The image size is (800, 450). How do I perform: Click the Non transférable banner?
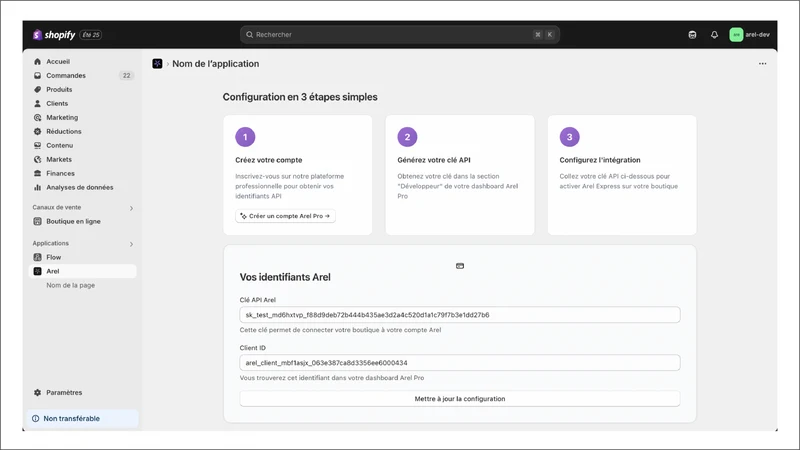click(x=82, y=418)
